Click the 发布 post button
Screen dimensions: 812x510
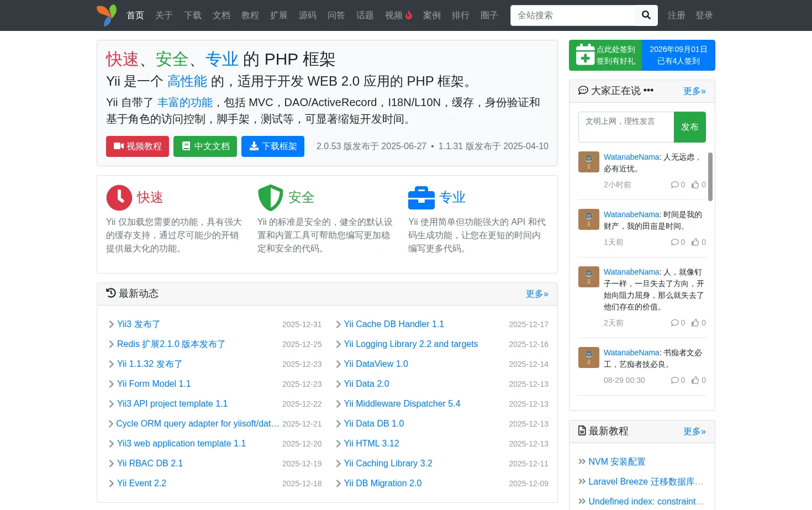point(690,127)
